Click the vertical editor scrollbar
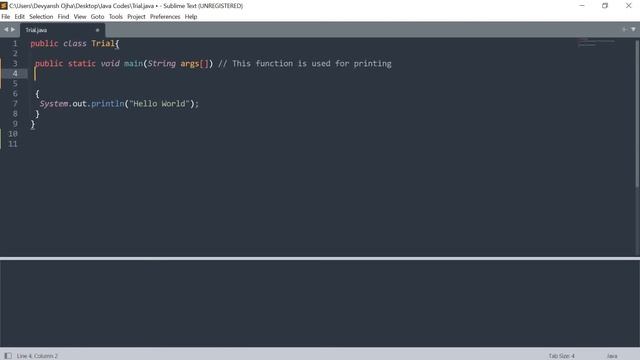This screenshot has height=360, width=640. pos(637,113)
